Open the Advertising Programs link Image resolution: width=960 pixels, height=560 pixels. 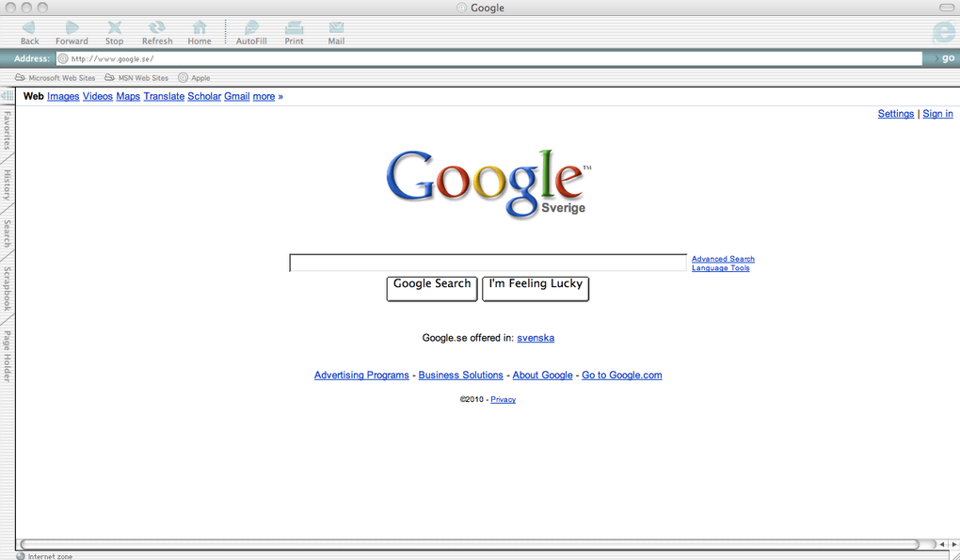(361, 376)
